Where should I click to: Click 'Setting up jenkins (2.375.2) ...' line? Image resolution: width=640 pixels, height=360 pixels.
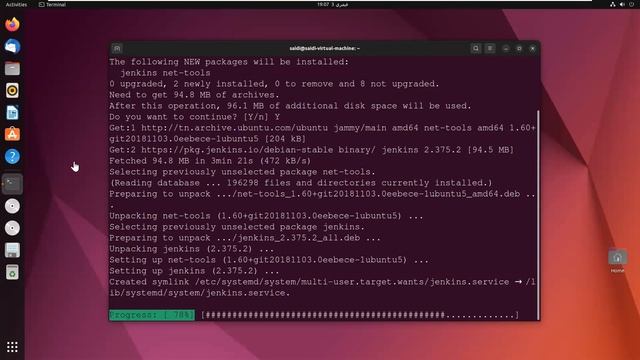click(194, 271)
